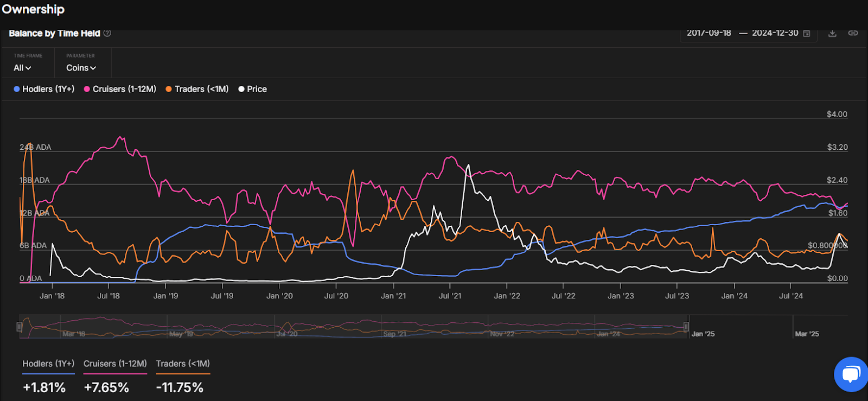Select the Cruisers (1-12M) summary tab
This screenshot has height=401, width=868.
[x=115, y=364]
